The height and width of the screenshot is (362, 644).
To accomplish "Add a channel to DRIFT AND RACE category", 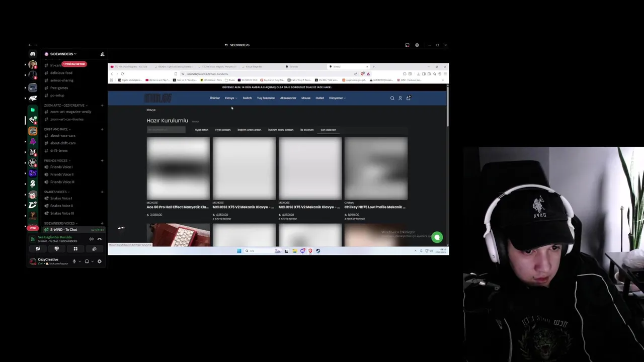I will [102, 129].
